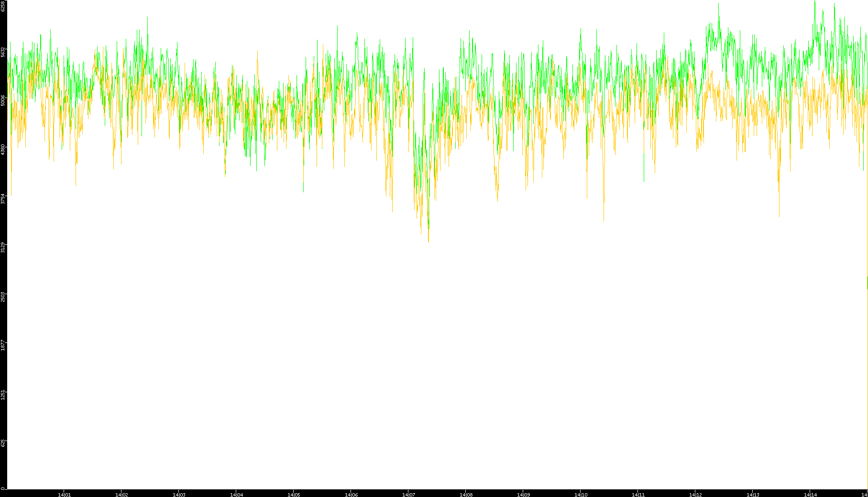Viewport: 868px width, 497px height.
Task: Click the 3754 vertical axis label
Action: click(x=3, y=199)
